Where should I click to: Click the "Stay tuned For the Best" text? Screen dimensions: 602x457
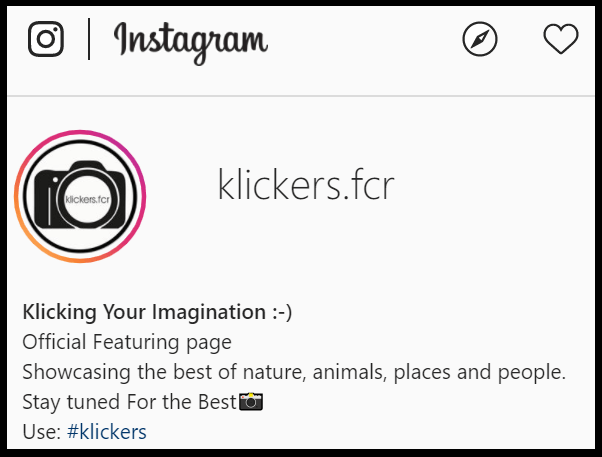129,402
